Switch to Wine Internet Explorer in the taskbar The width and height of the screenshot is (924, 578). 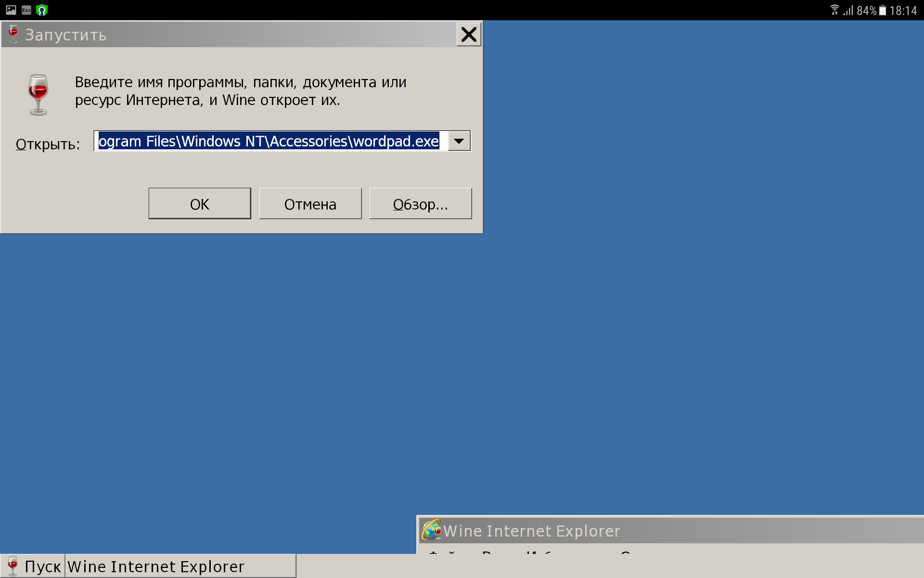tap(180, 566)
